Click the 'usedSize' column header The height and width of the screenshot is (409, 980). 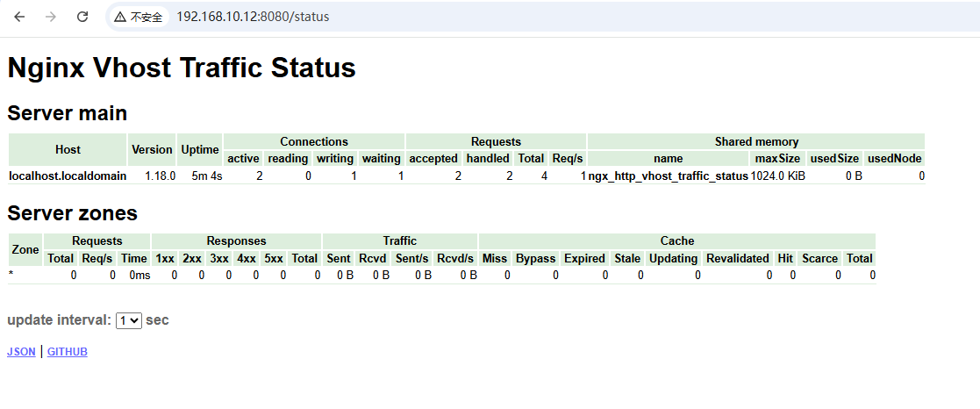833,159
